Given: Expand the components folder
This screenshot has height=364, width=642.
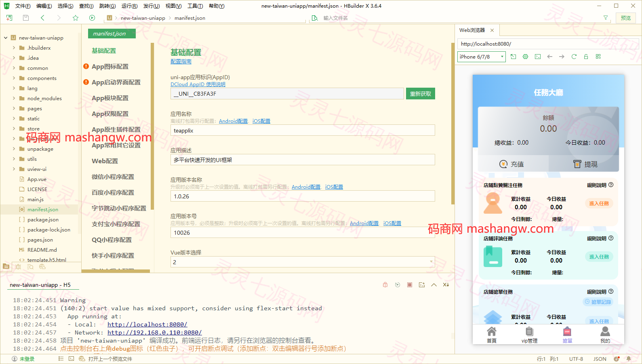Looking at the screenshot, I should tap(14, 78).
